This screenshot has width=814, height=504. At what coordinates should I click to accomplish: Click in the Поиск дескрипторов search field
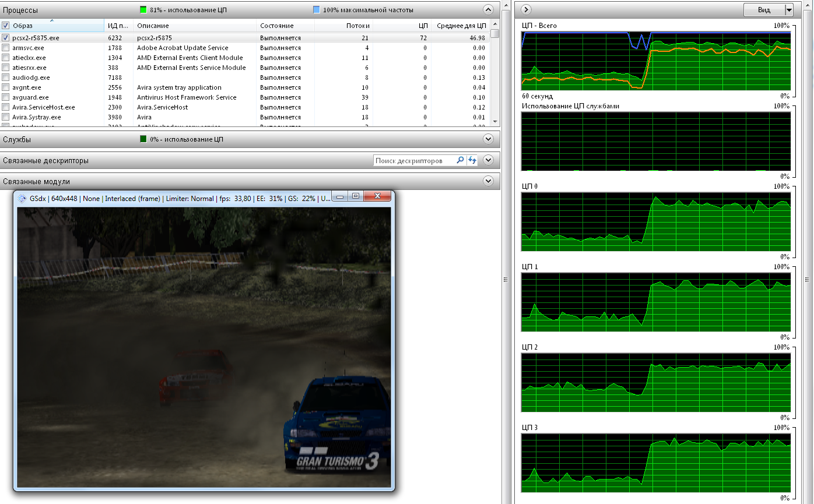point(414,160)
